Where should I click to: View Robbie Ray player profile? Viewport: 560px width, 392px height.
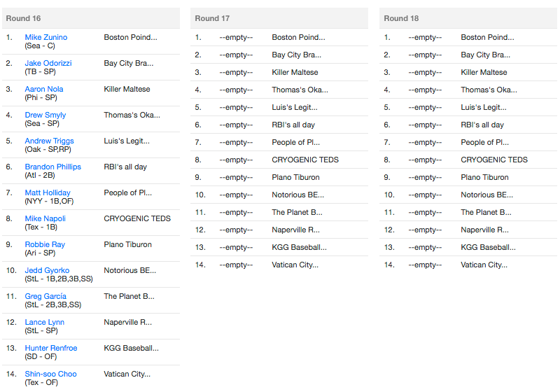45,244
